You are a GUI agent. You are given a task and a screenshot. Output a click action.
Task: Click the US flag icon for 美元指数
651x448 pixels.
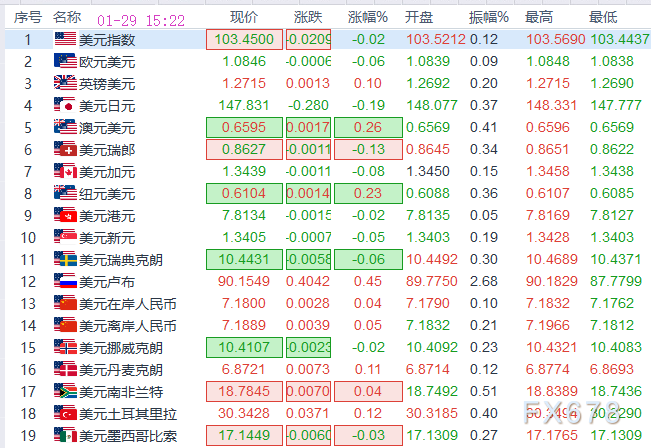coord(66,39)
